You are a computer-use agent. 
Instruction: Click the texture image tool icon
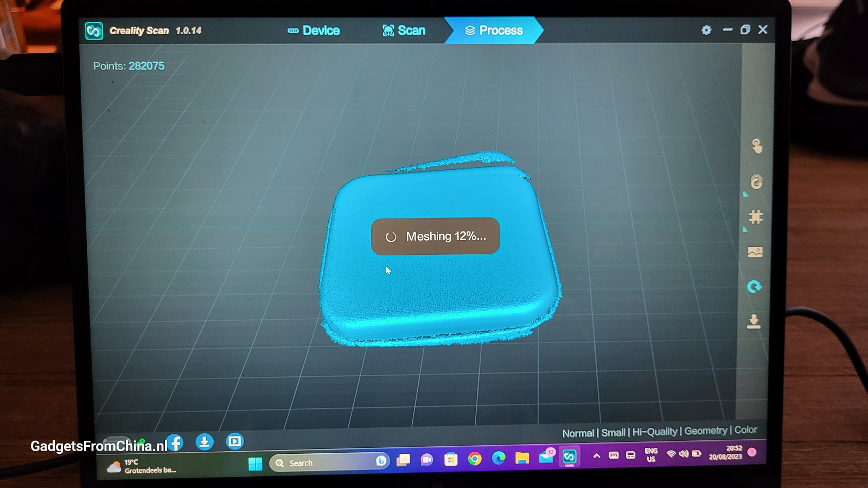tap(755, 252)
